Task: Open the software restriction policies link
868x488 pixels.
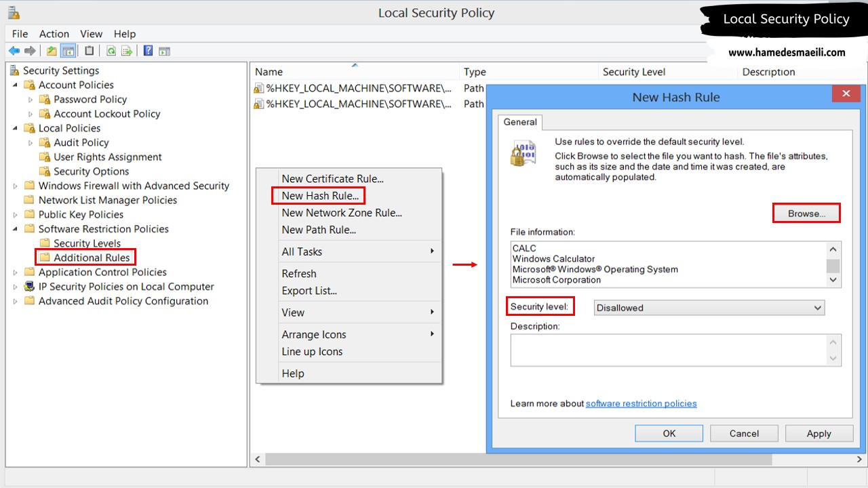Action: (x=642, y=404)
